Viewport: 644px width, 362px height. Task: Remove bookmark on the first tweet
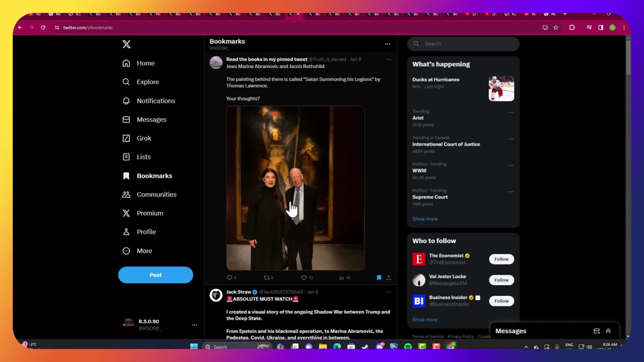pyautogui.click(x=379, y=278)
